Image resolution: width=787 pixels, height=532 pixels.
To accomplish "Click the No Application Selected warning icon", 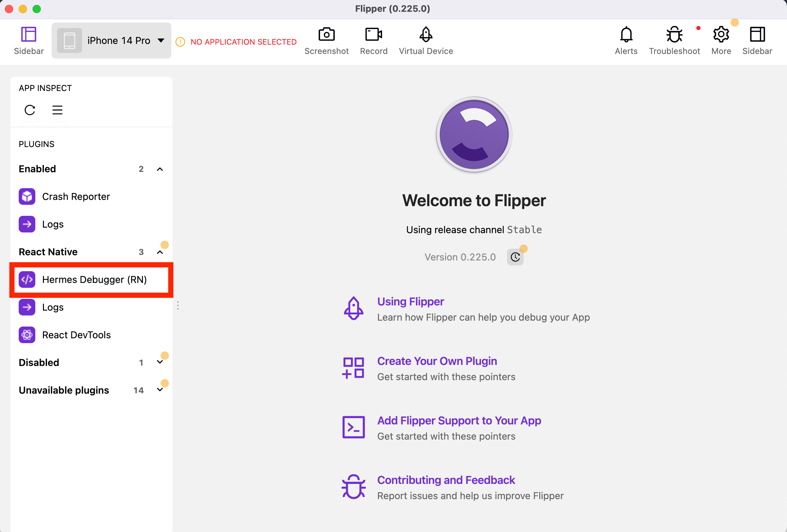I will [180, 42].
